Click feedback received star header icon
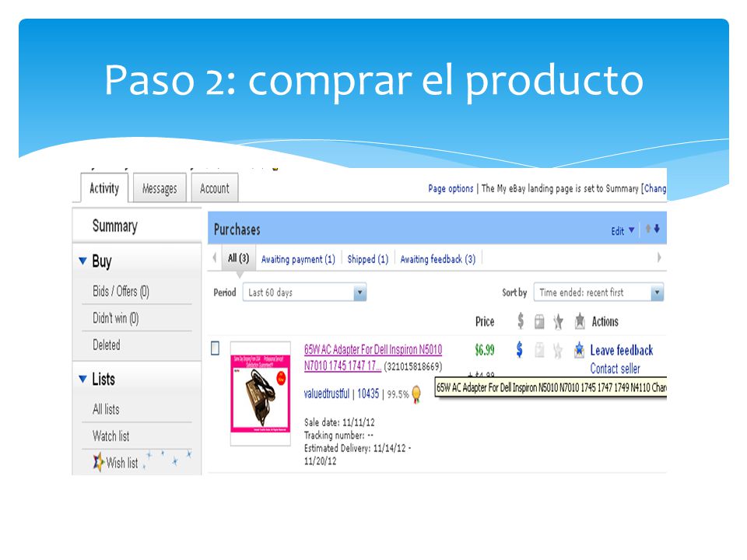The width and height of the screenshot is (747, 560). point(579,321)
